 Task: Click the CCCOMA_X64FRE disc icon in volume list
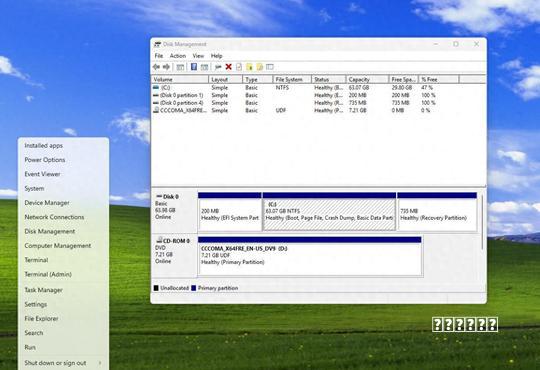(x=156, y=110)
